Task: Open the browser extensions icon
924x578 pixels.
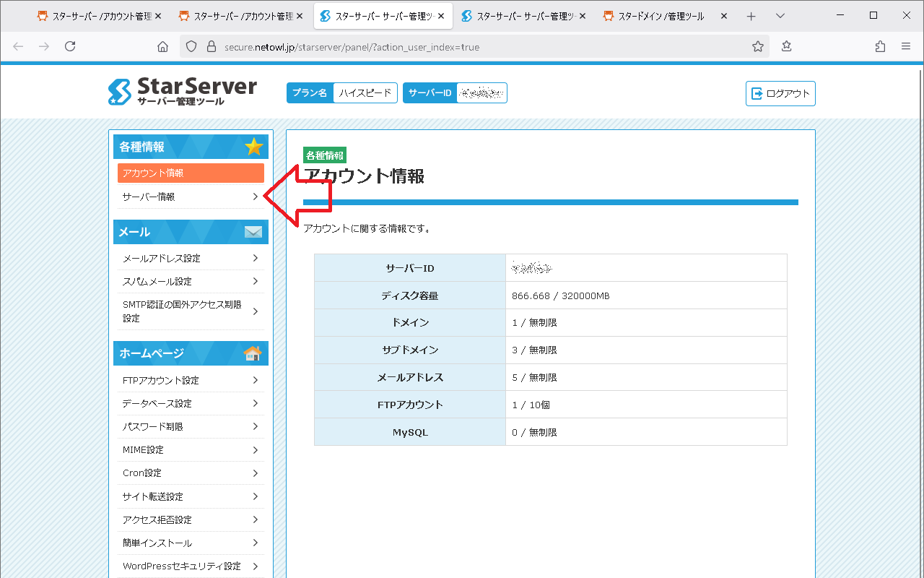Action: 880,46
